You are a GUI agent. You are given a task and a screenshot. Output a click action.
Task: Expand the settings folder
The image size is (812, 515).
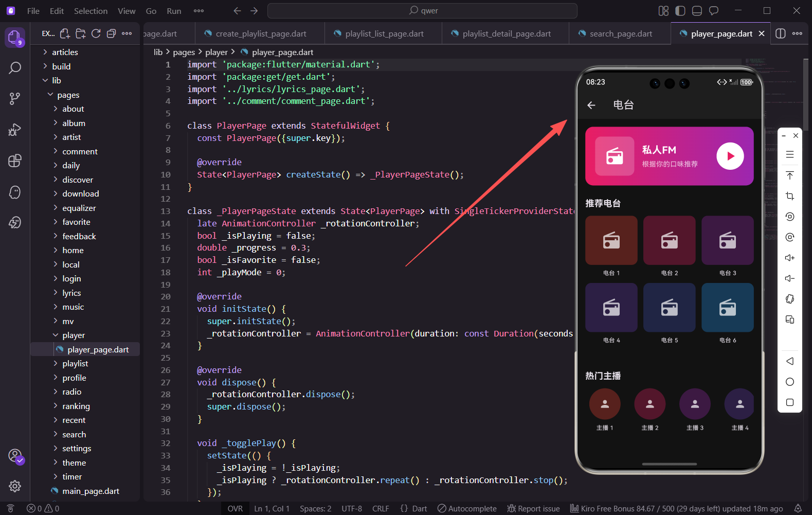click(85, 448)
